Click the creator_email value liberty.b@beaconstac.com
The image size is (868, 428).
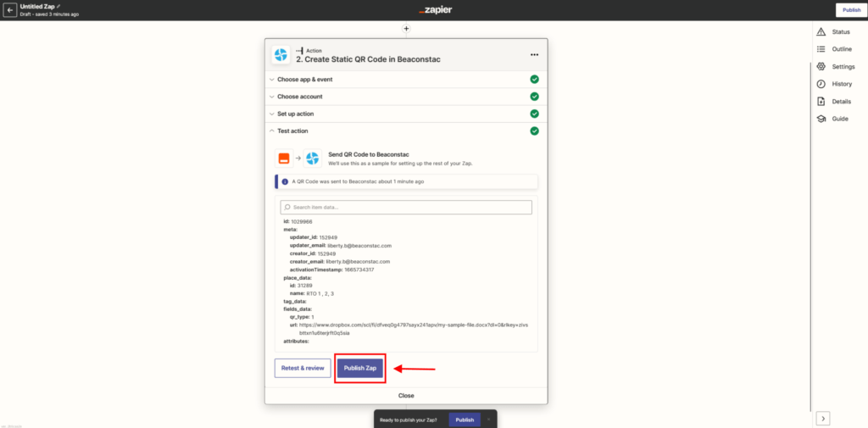[x=358, y=261]
